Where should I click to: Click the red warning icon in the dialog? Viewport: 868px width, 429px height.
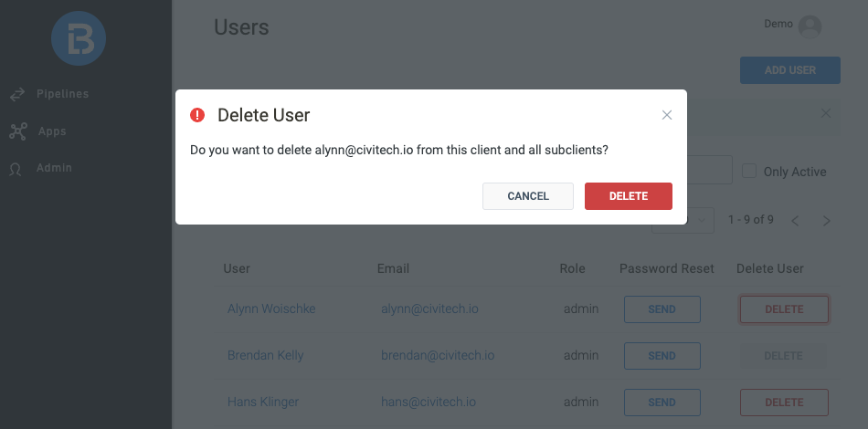click(x=197, y=115)
